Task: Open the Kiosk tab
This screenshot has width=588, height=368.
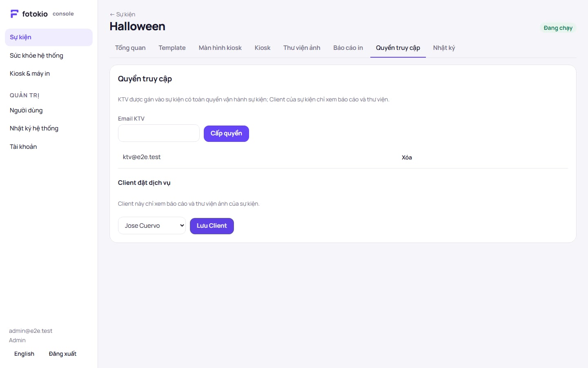Action: coord(263,48)
